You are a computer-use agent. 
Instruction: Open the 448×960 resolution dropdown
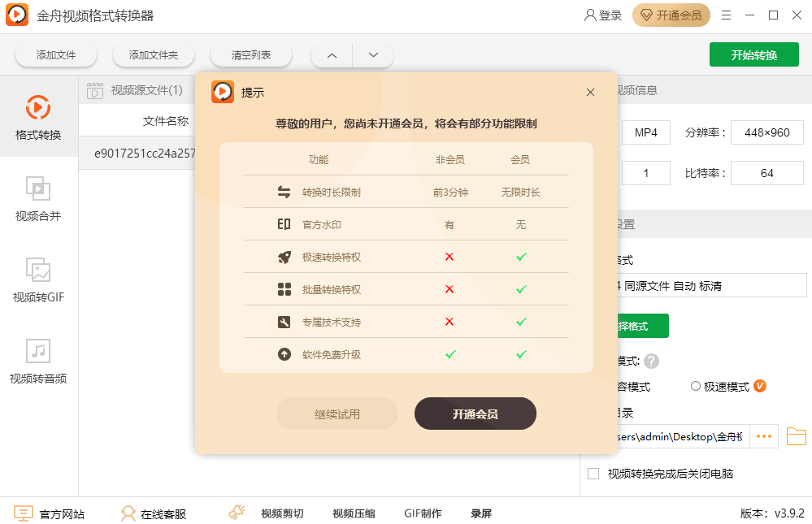[766, 132]
